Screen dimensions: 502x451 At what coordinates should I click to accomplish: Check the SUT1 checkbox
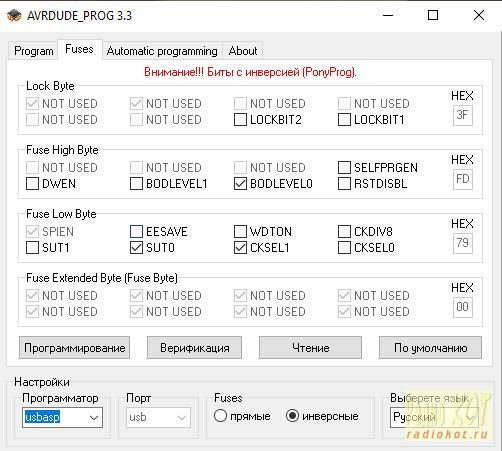[32, 248]
